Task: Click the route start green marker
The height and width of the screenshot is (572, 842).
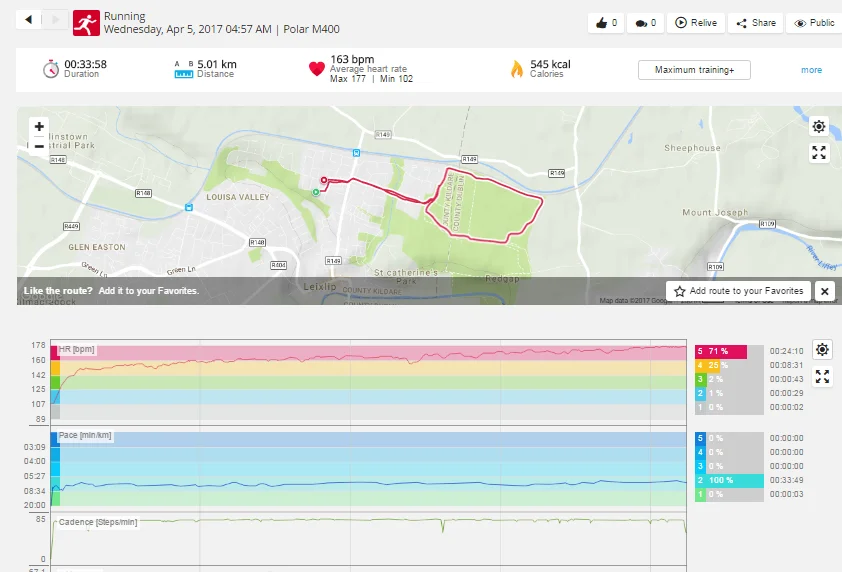Action: click(x=316, y=192)
